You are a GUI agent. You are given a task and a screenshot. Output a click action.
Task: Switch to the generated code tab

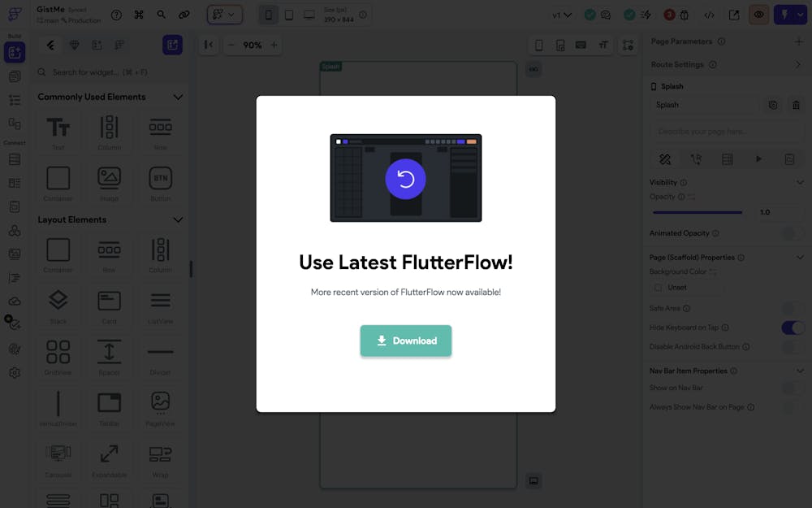click(x=789, y=159)
